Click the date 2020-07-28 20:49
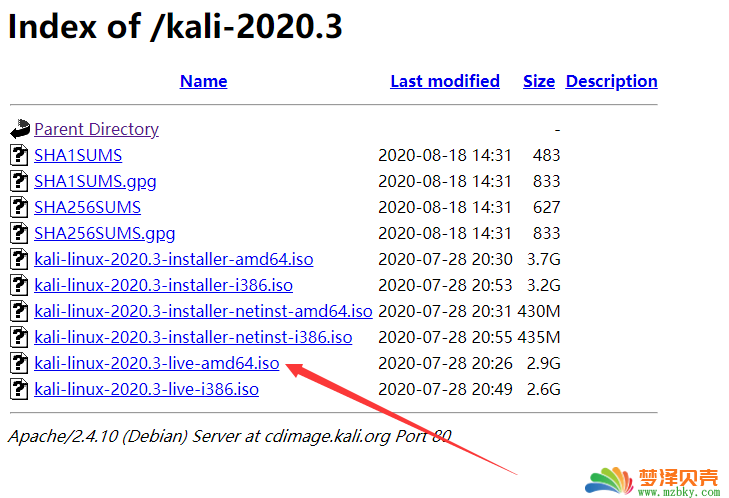729x498 pixels. pos(445,390)
